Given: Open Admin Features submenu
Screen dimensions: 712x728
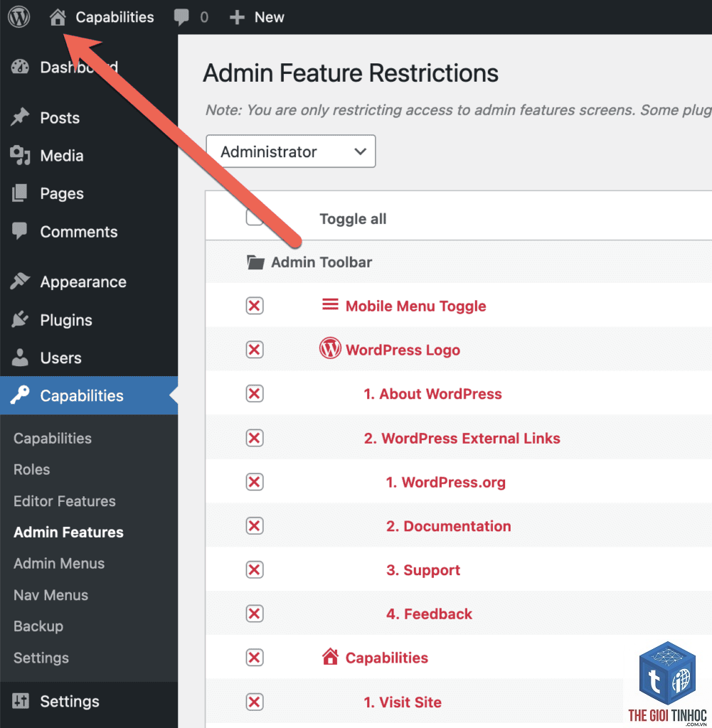Looking at the screenshot, I should (69, 532).
